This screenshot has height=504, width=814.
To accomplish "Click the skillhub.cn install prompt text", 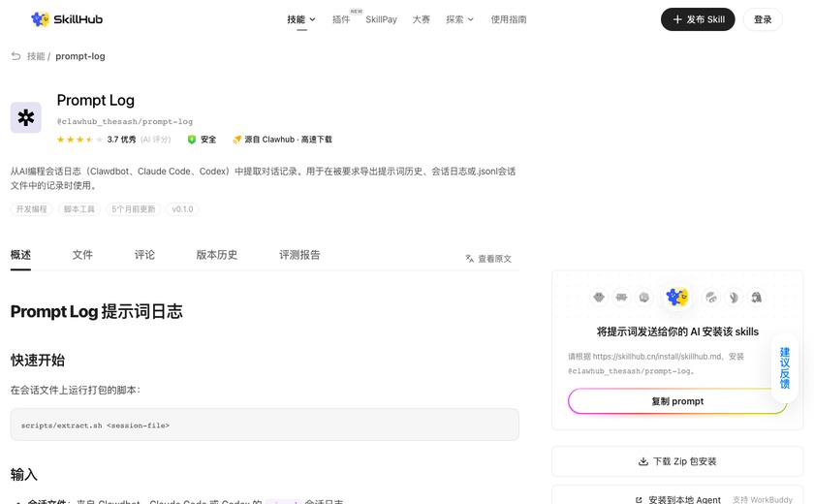I will tap(657, 363).
